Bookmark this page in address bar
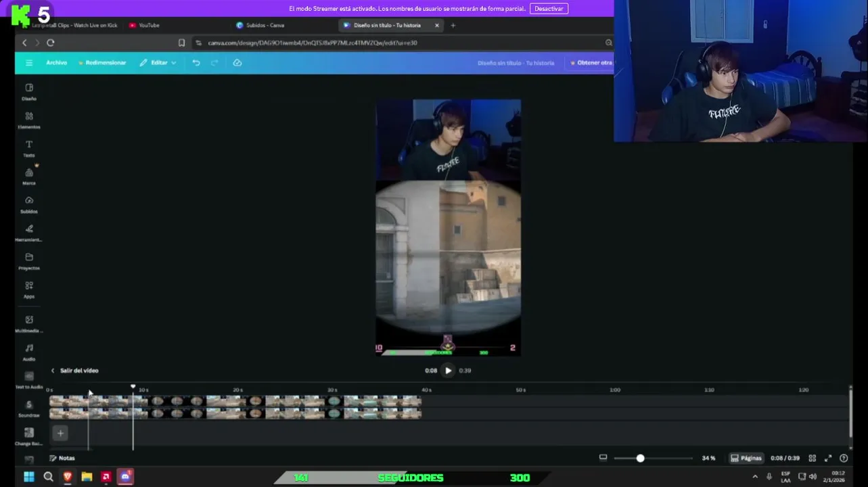This screenshot has height=487, width=868. pyautogui.click(x=181, y=43)
